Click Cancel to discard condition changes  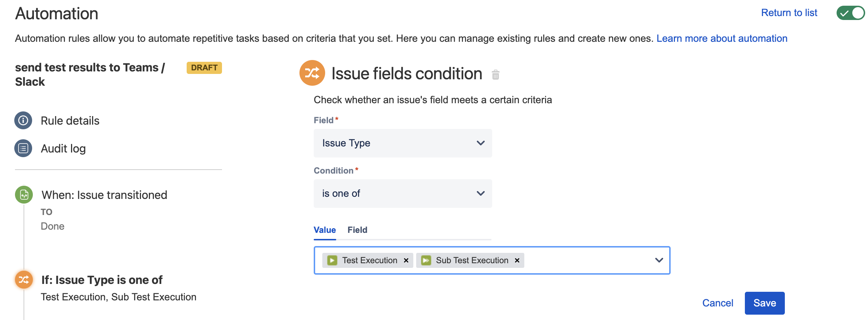[x=717, y=303]
